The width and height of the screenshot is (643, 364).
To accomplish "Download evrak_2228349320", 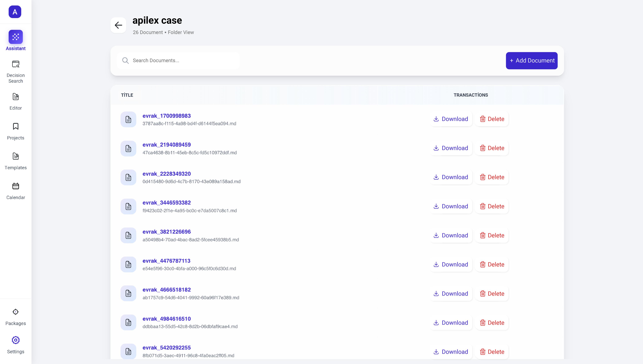I will (x=451, y=177).
